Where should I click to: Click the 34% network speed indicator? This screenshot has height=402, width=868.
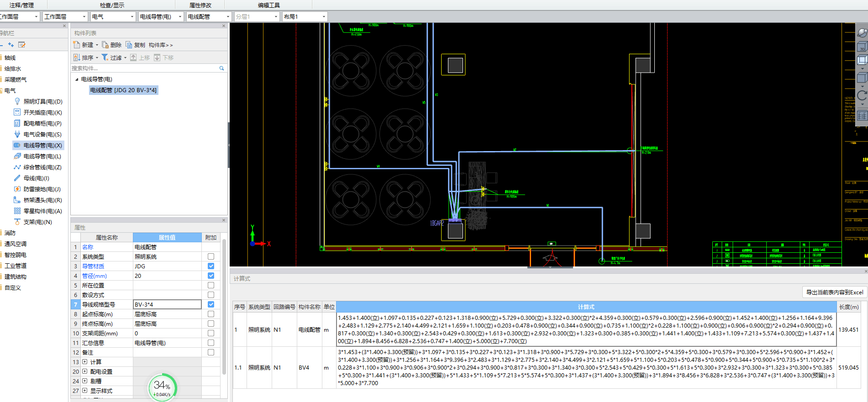pos(162,388)
